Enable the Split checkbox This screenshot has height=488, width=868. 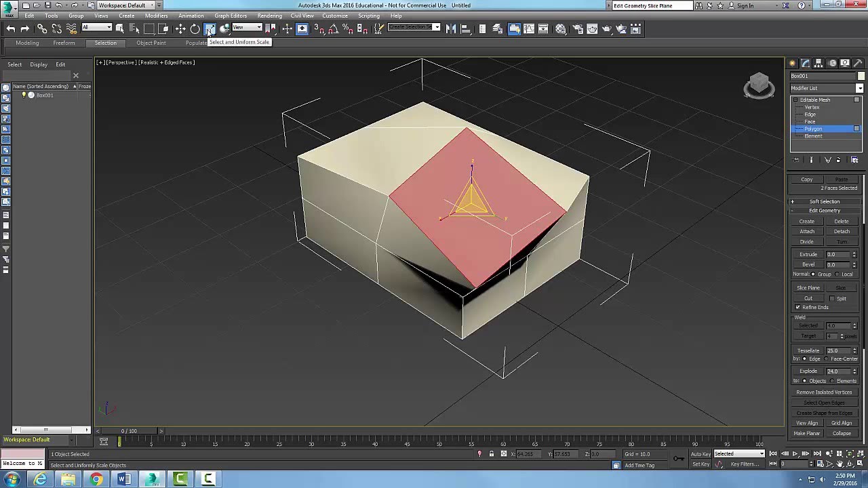click(832, 299)
